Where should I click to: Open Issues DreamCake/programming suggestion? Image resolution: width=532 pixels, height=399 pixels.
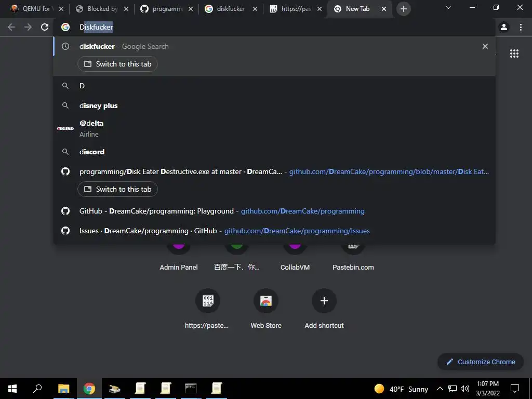(274, 231)
